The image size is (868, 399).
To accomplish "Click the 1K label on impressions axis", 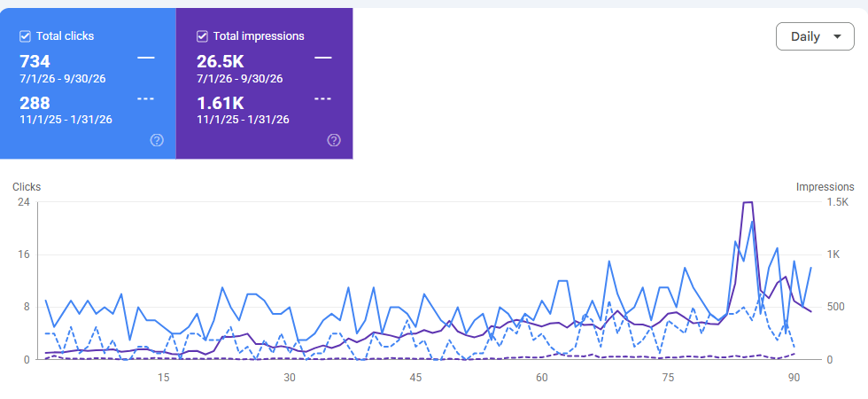I will click(x=833, y=255).
